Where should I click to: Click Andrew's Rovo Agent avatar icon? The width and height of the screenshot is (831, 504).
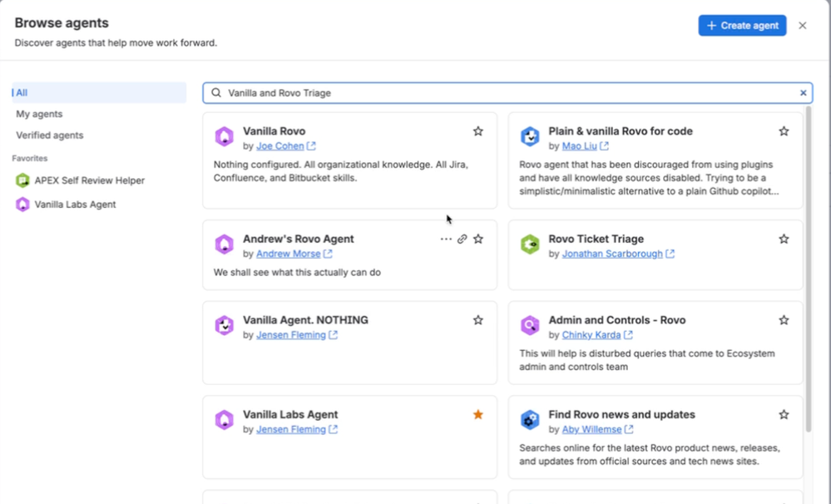[225, 245]
